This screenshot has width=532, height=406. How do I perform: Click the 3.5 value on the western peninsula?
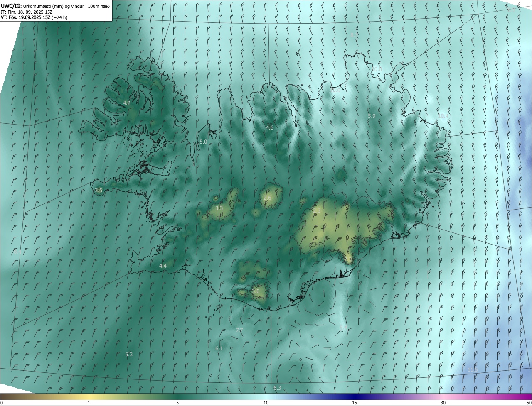click(x=99, y=190)
